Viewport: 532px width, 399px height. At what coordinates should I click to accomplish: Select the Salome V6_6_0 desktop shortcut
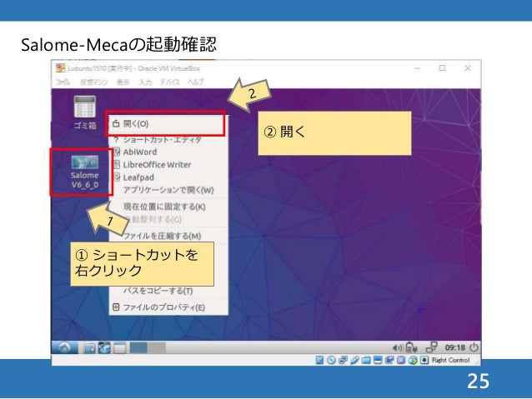coord(85,172)
